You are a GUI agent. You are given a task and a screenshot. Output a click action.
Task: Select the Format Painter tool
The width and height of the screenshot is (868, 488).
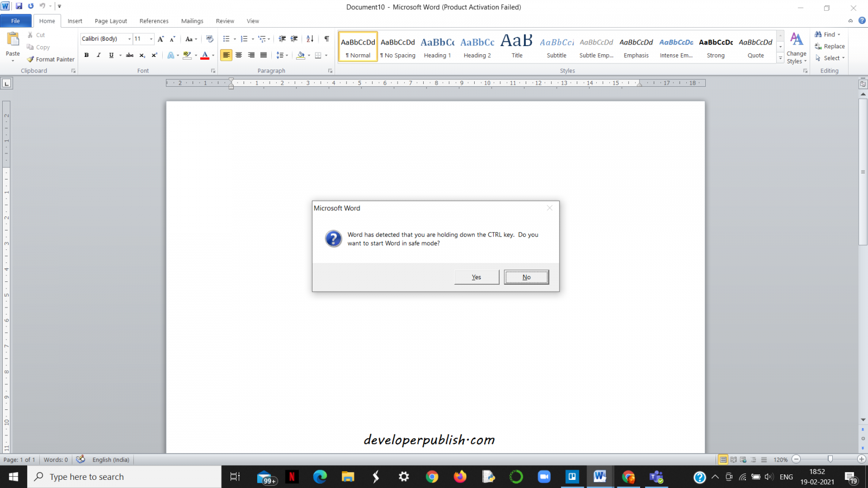(50, 59)
